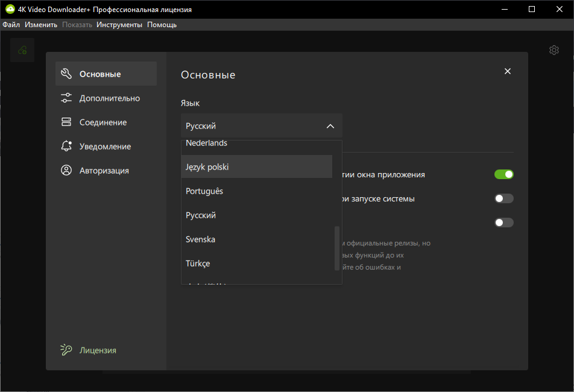Open the Основные settings section
574x392 pixels.
click(106, 74)
